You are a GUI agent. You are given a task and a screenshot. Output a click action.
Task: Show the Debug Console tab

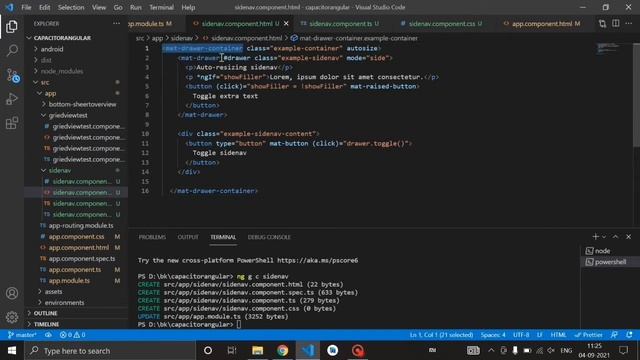[x=269, y=237]
